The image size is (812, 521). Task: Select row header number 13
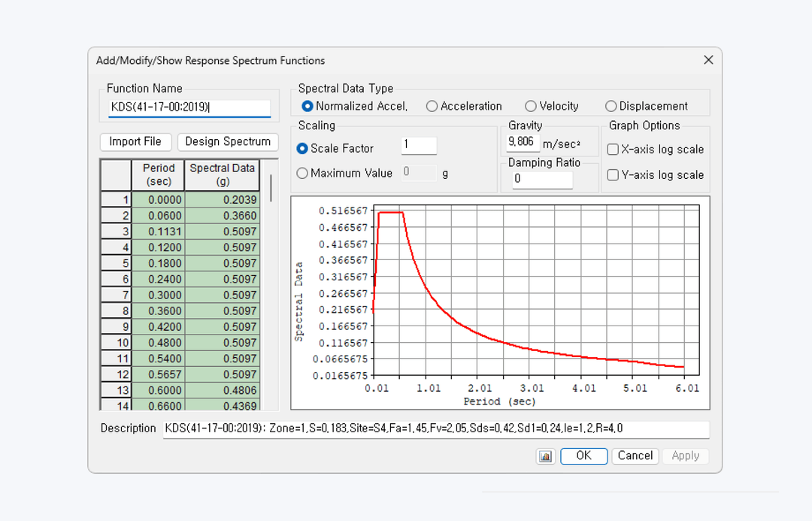click(116, 390)
